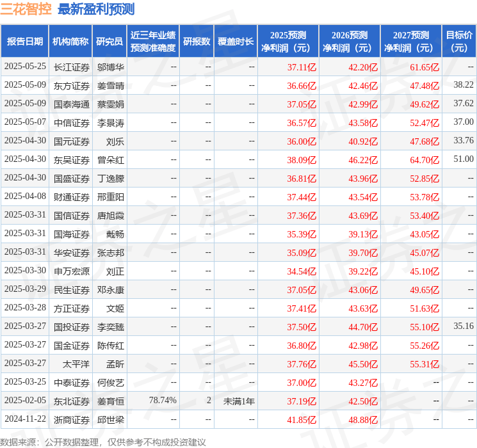The width and height of the screenshot is (477, 448).
Task: Click the 48.88亿 profit value
Action: pos(363,420)
